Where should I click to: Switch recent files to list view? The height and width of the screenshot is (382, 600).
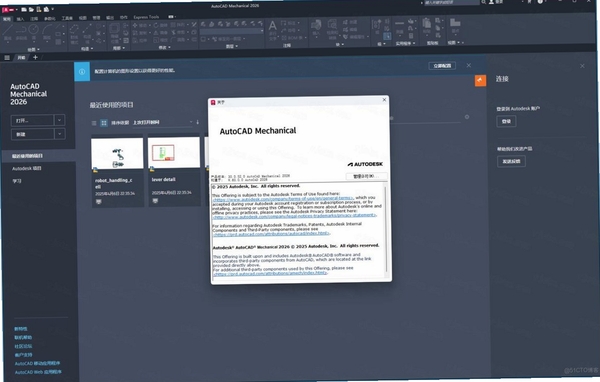[x=94, y=123]
